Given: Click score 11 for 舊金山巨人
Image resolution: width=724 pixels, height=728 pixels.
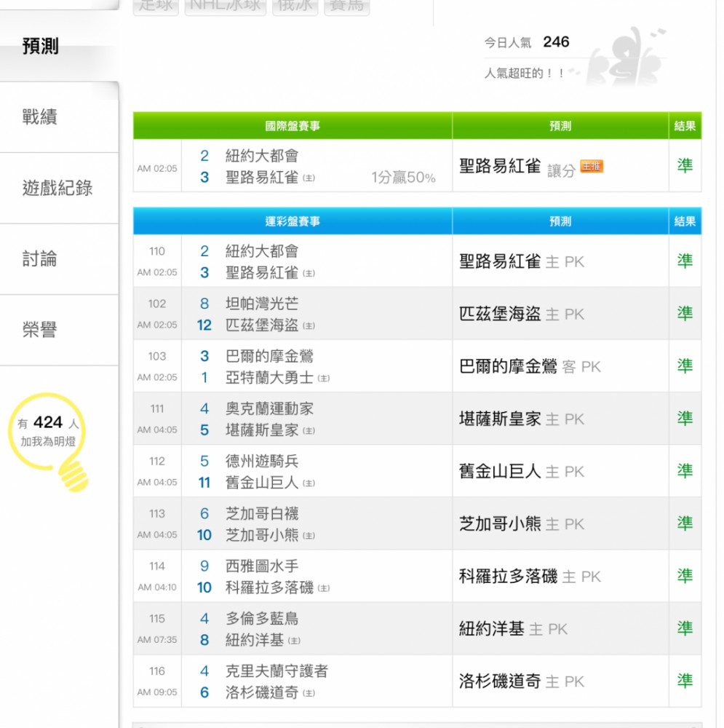Looking at the screenshot, I should pyautogui.click(x=204, y=483).
